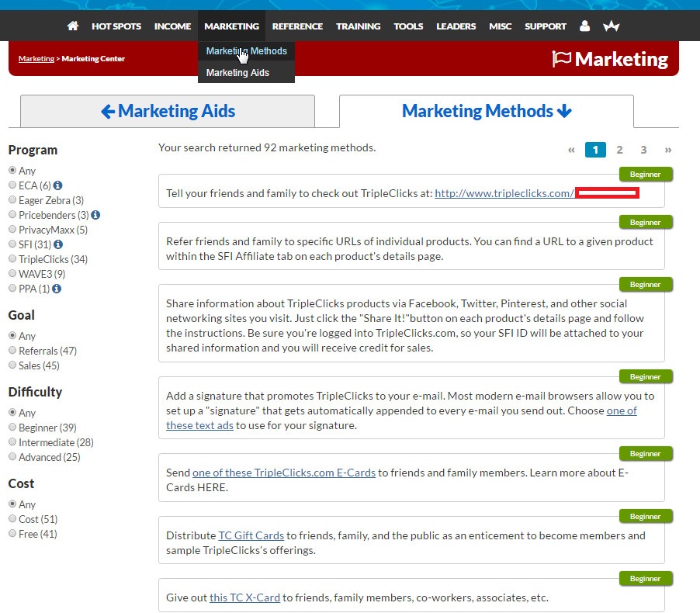Choose Beginner (39) difficulty

coord(12,427)
